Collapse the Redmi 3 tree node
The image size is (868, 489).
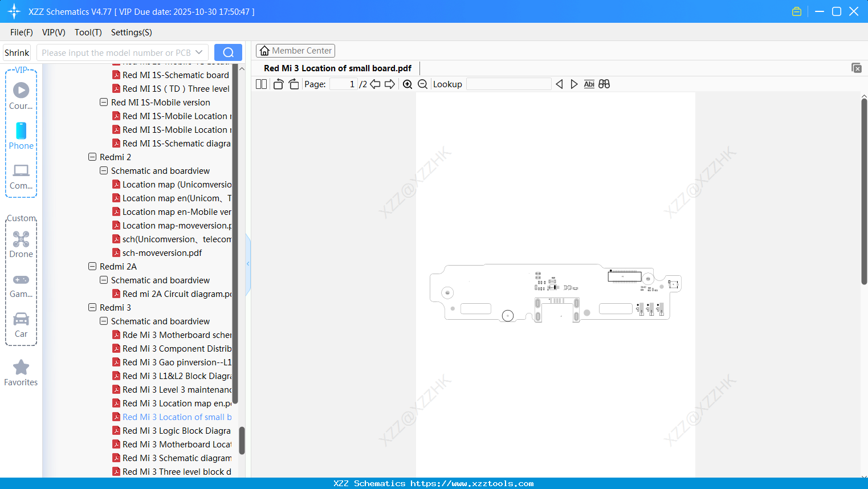[x=92, y=307]
